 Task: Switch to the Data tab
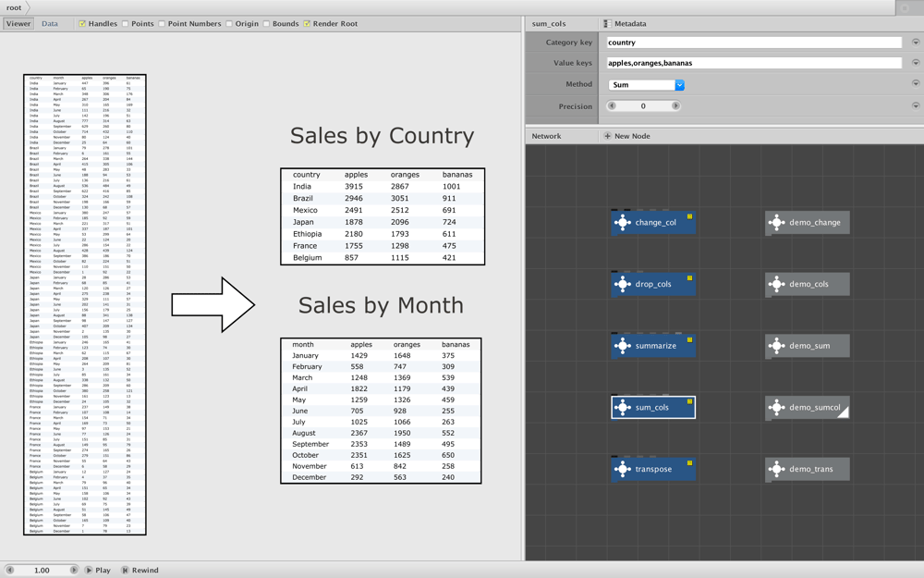50,24
